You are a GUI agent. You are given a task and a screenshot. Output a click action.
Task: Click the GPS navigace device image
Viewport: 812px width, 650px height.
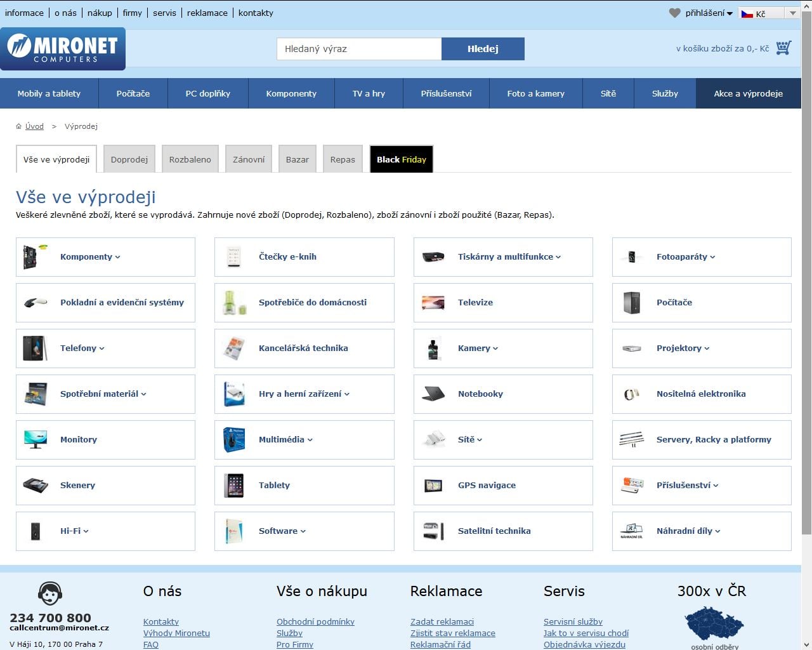[433, 486]
